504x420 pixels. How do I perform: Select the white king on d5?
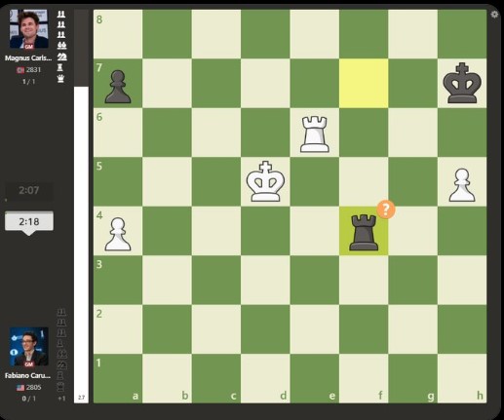265,182
